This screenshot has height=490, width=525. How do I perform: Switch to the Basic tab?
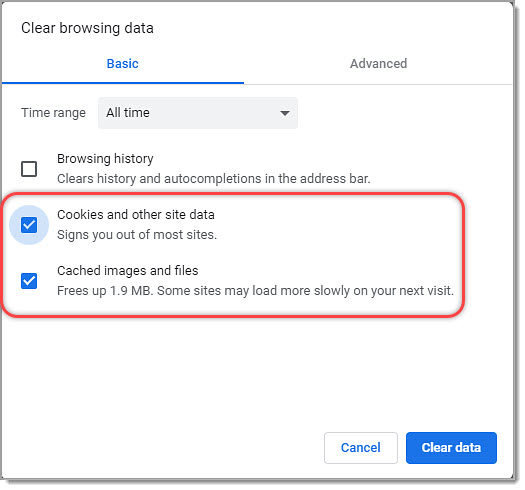[x=123, y=64]
